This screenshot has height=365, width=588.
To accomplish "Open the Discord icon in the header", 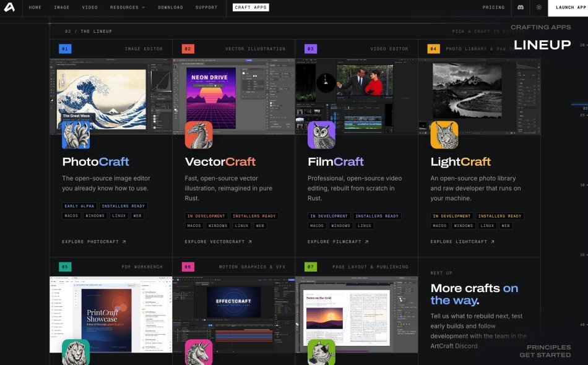I will (521, 7).
